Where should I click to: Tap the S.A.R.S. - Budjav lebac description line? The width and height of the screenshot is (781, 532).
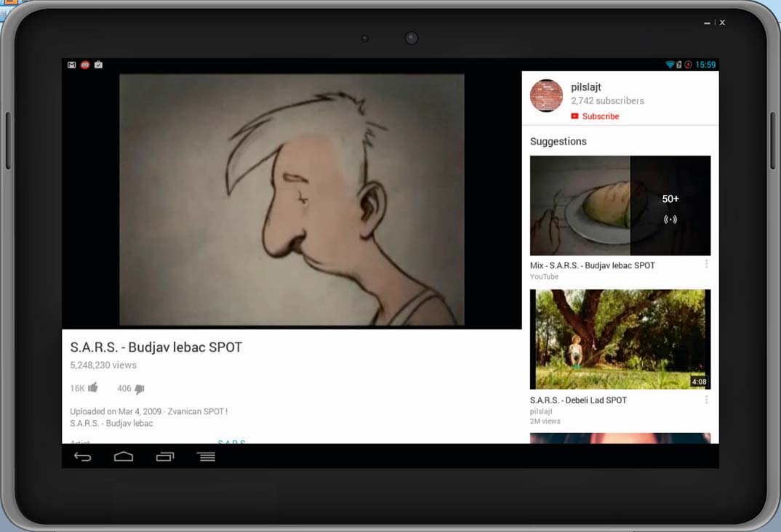pyautogui.click(x=111, y=424)
